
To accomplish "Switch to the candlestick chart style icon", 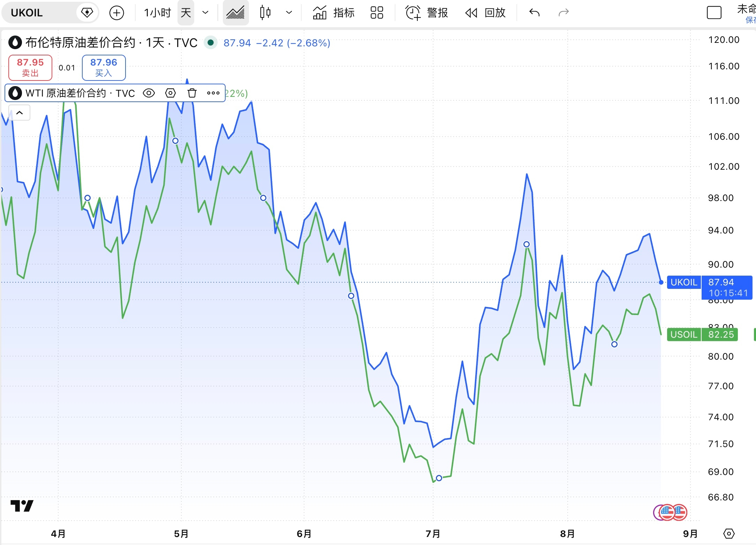I will point(265,13).
